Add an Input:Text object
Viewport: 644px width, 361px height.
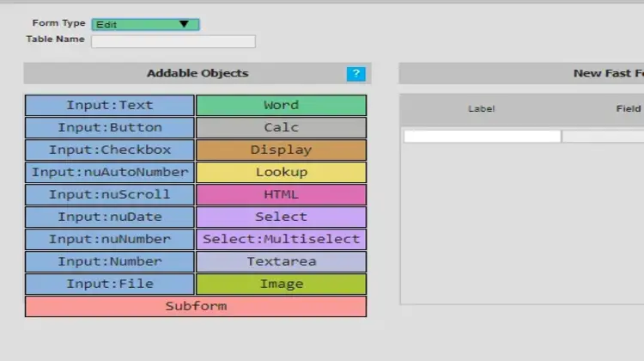click(x=110, y=105)
